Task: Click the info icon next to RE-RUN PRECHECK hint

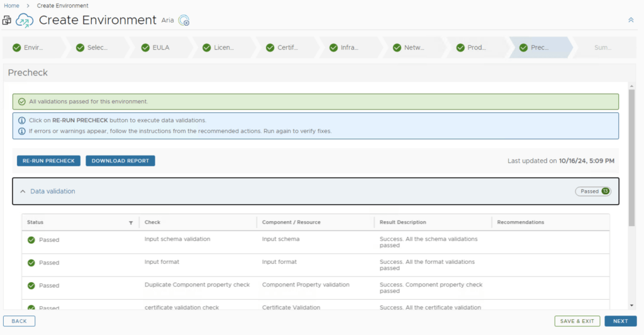Action: (22, 120)
